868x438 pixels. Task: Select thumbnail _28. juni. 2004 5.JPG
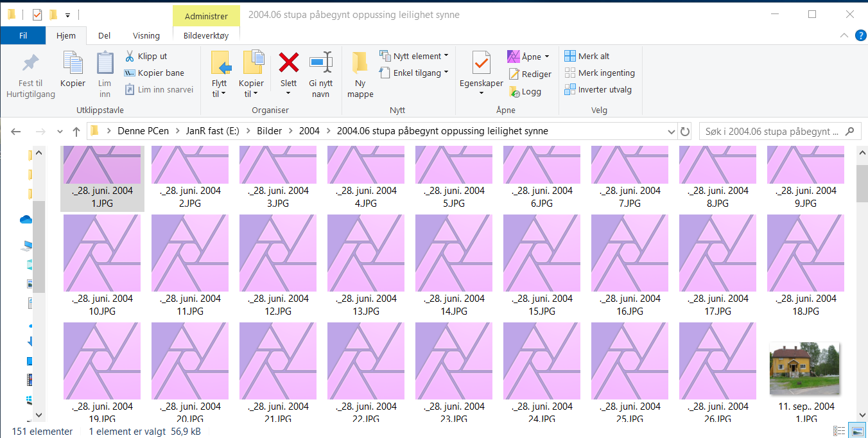tap(454, 165)
